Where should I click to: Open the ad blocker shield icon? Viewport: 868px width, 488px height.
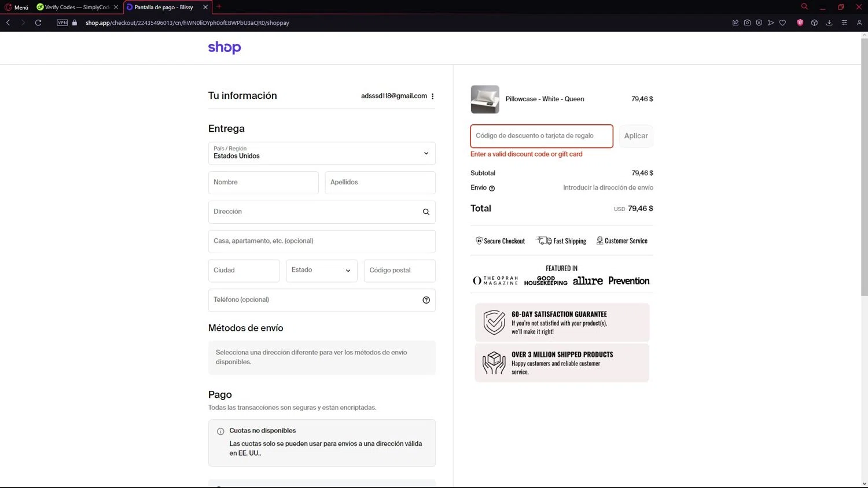759,23
